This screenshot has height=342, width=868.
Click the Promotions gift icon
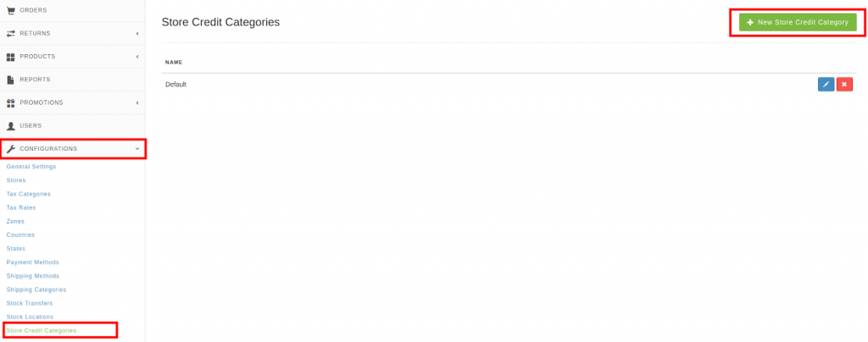(10, 102)
